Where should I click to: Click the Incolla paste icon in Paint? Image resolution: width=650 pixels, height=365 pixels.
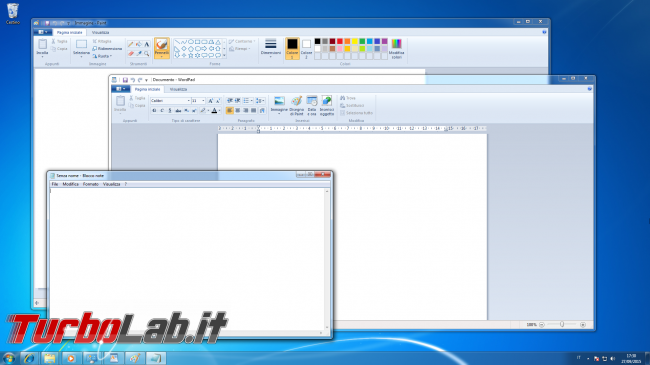pos(42,44)
